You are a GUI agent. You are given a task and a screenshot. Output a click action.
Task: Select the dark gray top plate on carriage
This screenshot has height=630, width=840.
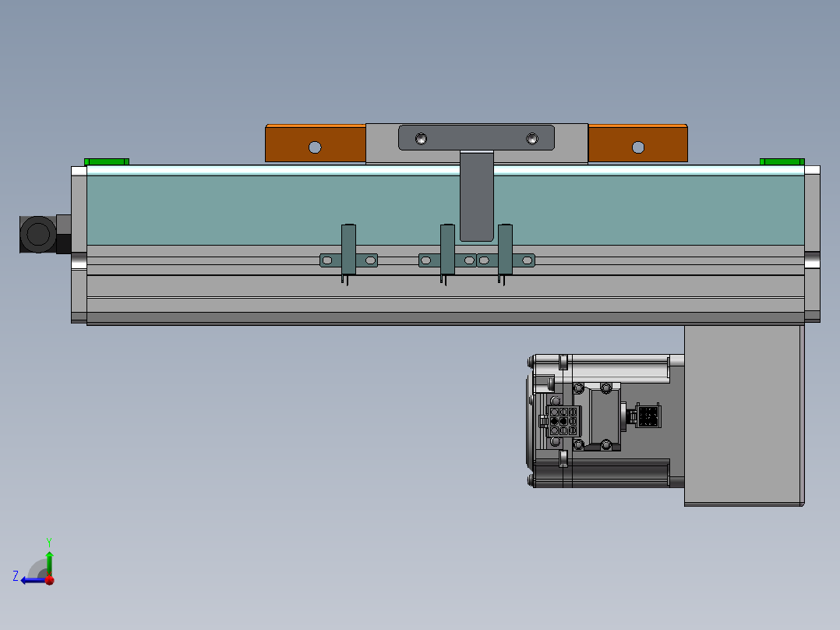[x=476, y=138]
